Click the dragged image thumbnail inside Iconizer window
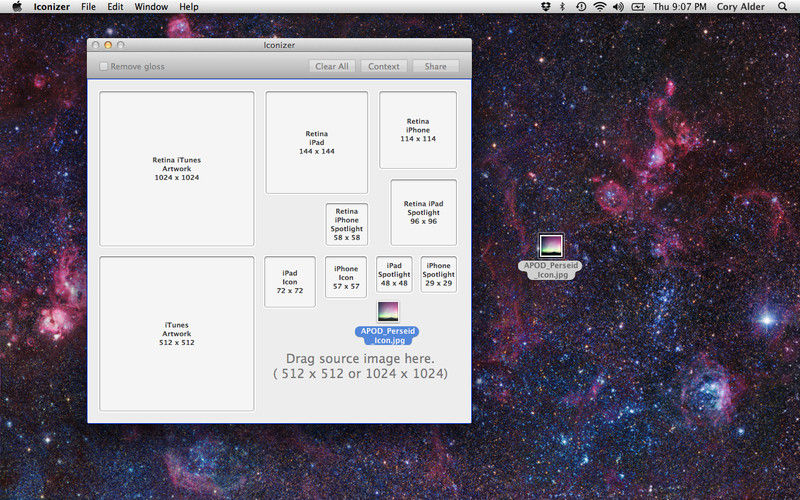Image resolution: width=800 pixels, height=500 pixels. [388, 312]
